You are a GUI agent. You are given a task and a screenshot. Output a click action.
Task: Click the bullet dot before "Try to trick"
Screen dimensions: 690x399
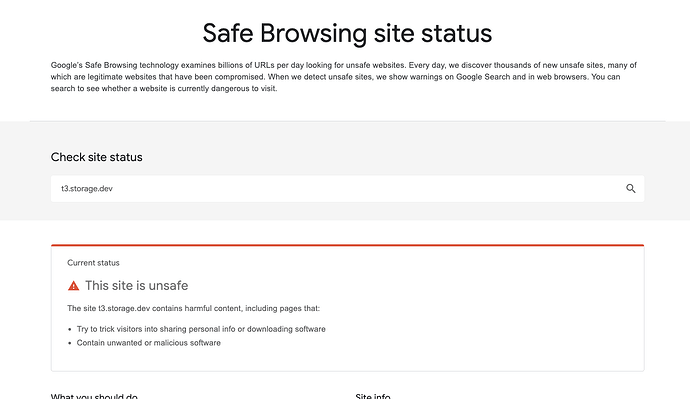(70, 329)
